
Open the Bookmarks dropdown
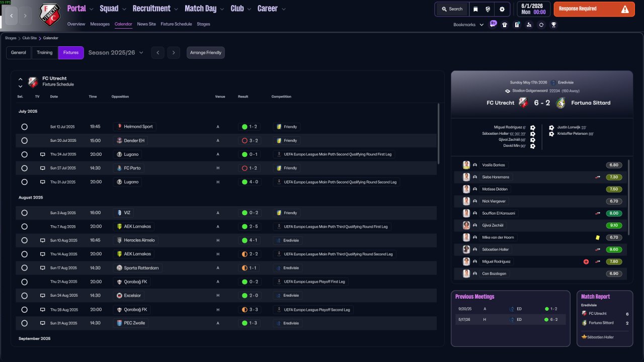(468, 25)
